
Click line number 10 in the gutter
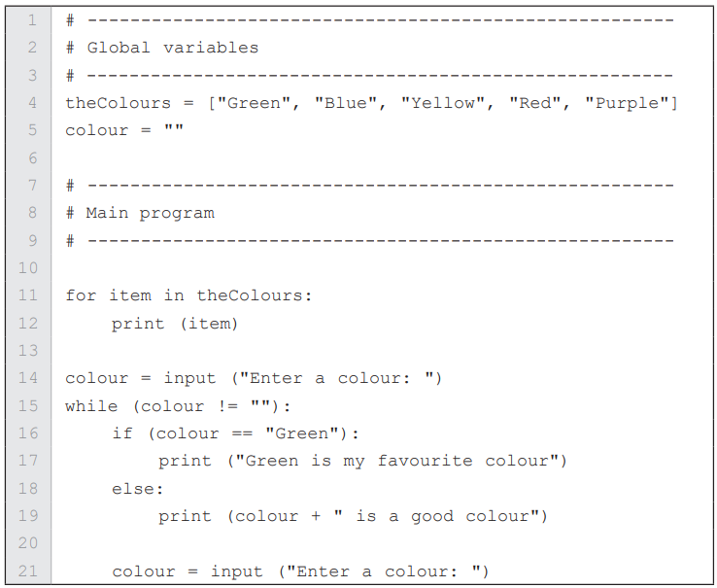tap(27, 267)
